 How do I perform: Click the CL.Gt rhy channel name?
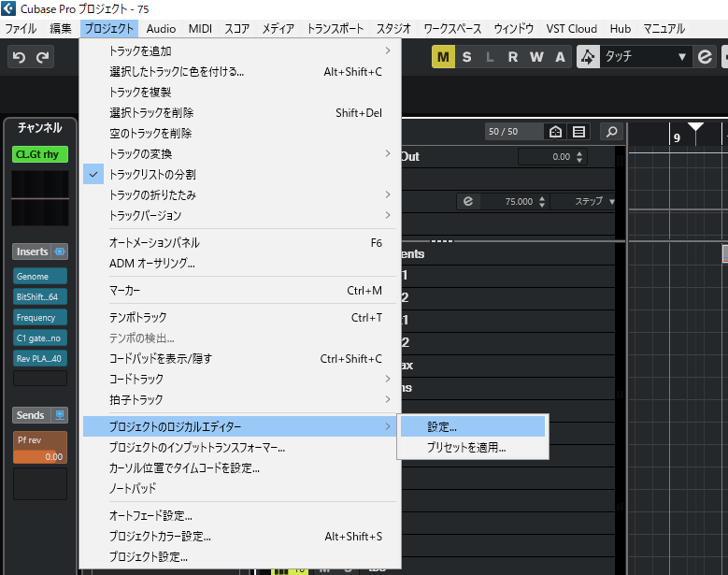pos(40,154)
